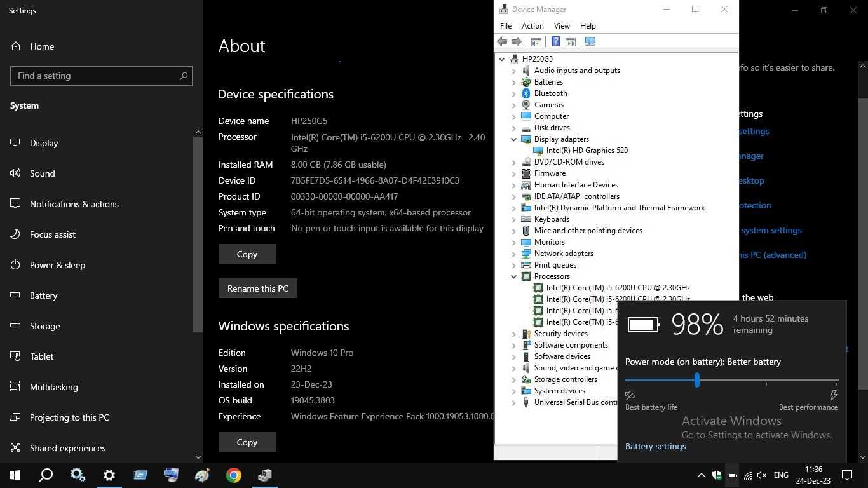Screen dimensions: 868x488
Task: Expand the Human Interface Devices category
Action: point(513,185)
